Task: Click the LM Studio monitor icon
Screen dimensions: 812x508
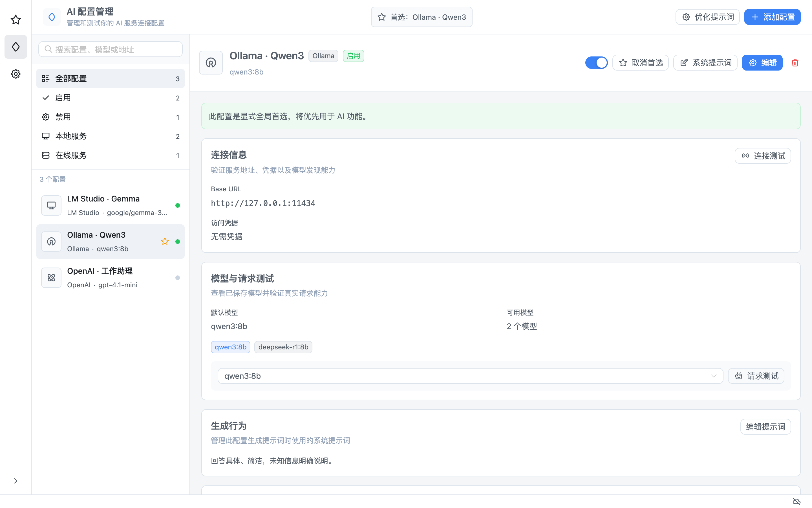Action: [51, 205]
